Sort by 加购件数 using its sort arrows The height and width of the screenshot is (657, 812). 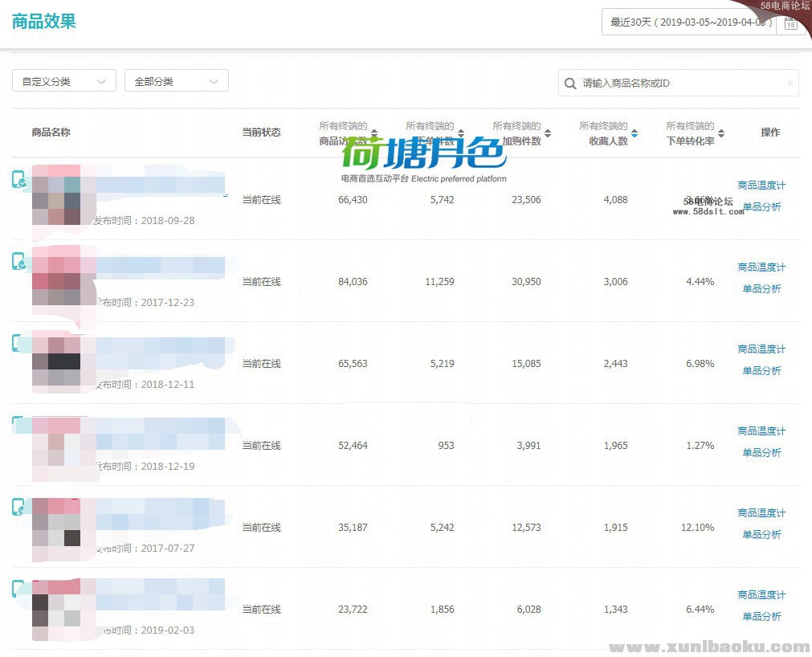(548, 133)
